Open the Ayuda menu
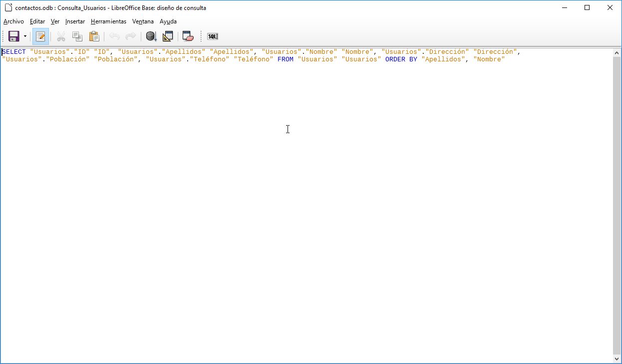The height and width of the screenshot is (364, 622). click(x=168, y=21)
